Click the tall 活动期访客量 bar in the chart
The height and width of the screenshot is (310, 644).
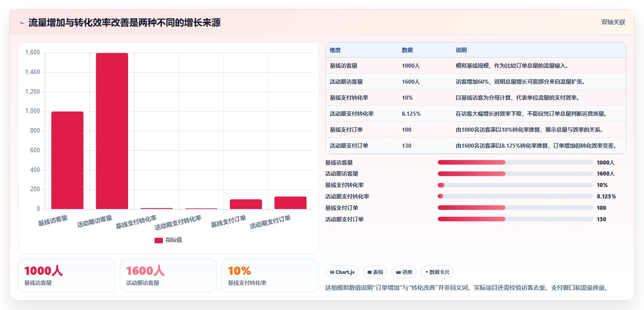click(112, 131)
